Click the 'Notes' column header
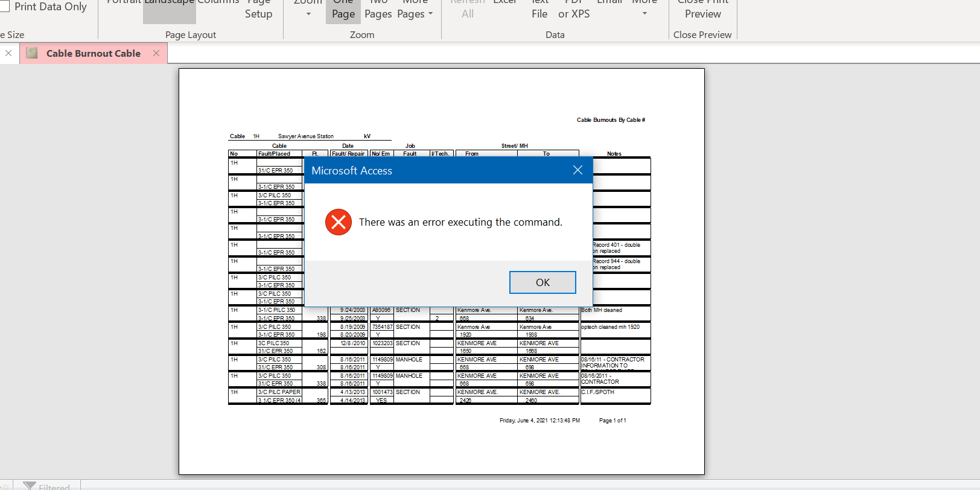Image resolution: width=980 pixels, height=490 pixels. point(614,154)
